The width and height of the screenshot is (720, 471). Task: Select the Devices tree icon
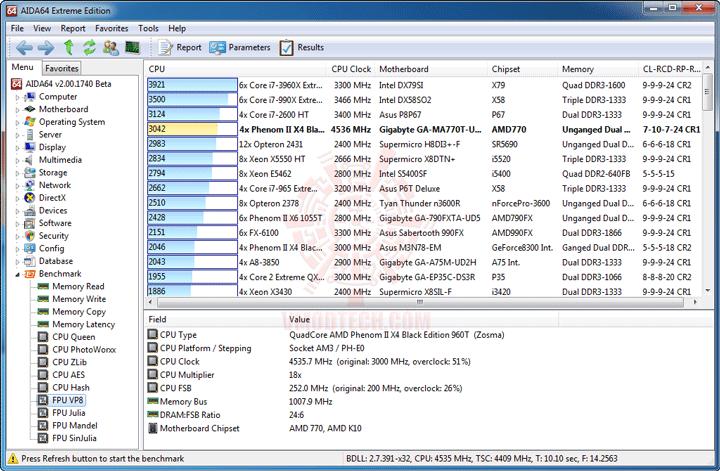(30, 210)
